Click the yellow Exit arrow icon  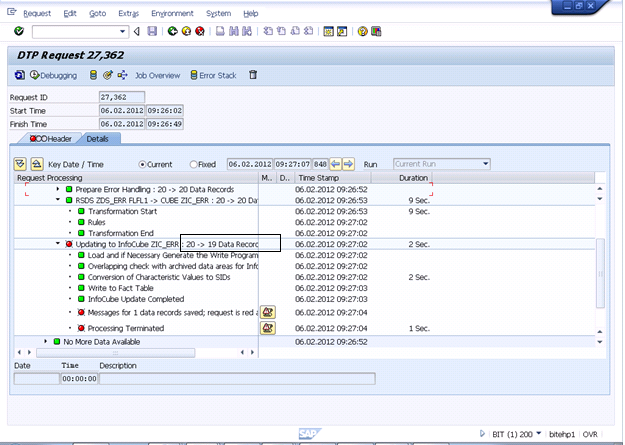click(x=186, y=31)
